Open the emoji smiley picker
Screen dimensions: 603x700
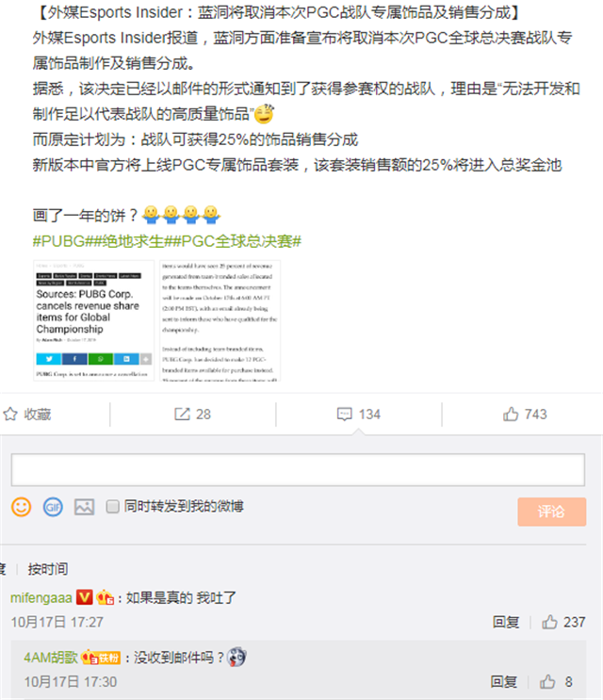[x=21, y=507]
